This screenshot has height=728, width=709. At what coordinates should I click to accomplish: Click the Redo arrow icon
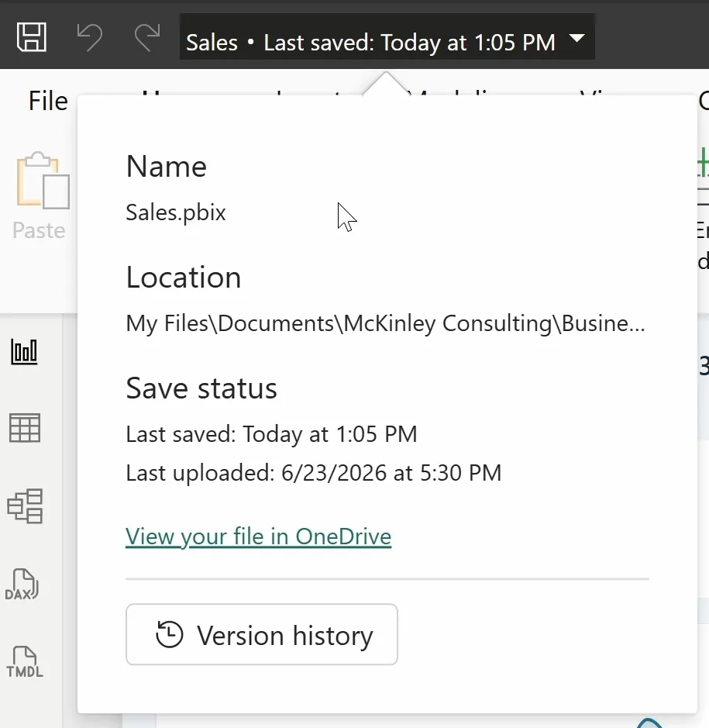click(x=147, y=37)
